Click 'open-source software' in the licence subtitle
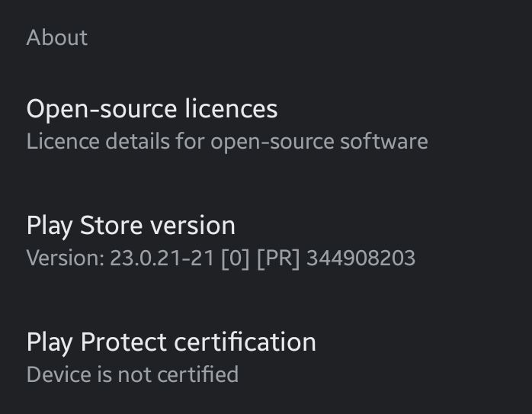The width and height of the screenshot is (532, 414). coord(319,142)
